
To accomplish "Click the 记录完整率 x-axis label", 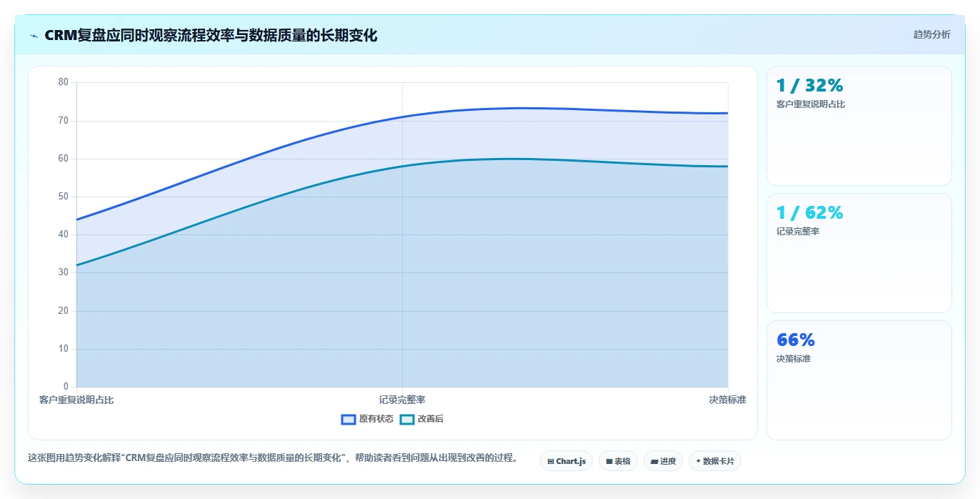I will click(x=402, y=400).
